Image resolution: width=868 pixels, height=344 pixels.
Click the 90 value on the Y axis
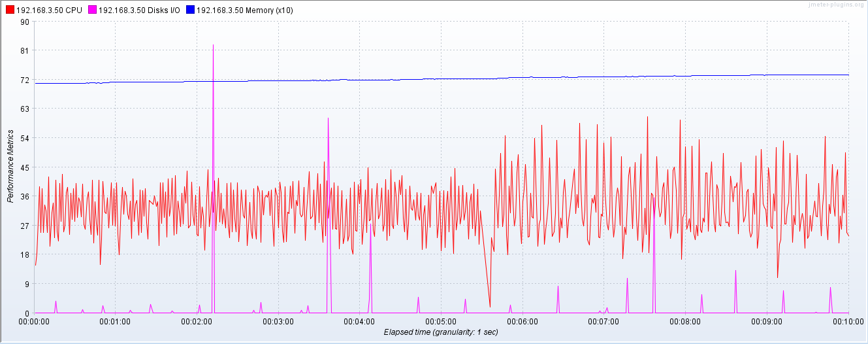[25, 22]
